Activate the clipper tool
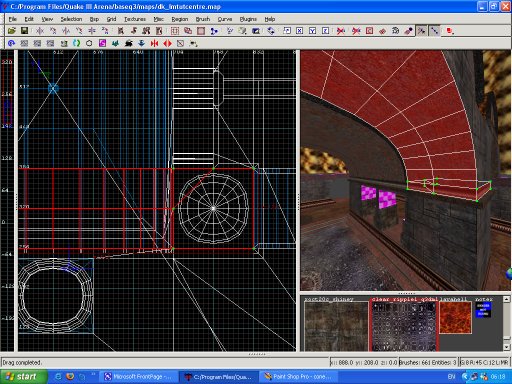 [x=214, y=31]
